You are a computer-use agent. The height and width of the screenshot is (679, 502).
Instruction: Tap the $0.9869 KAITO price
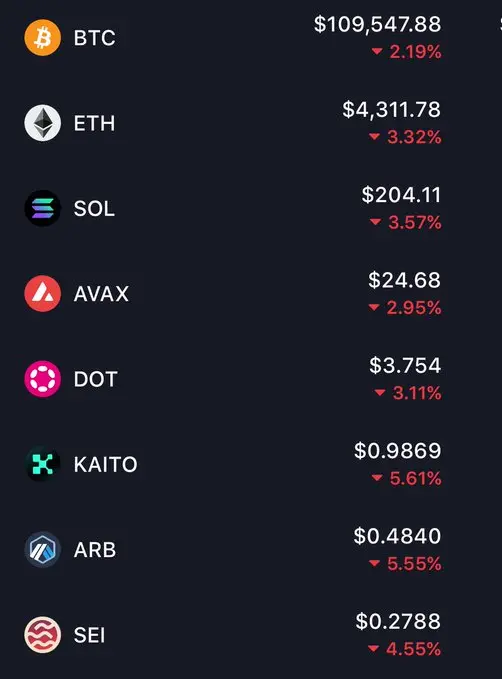[x=398, y=451]
